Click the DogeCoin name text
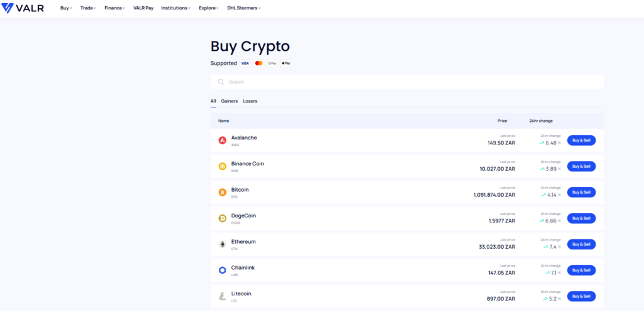The width and height of the screenshot is (644, 311). 243,216
